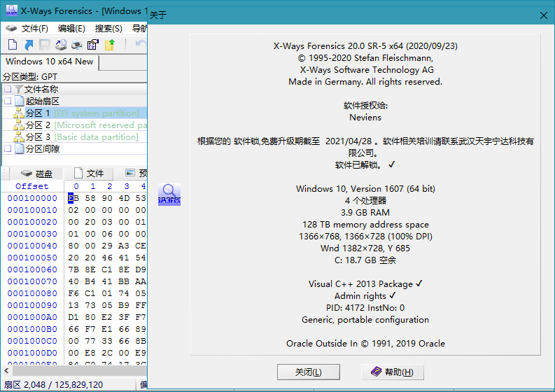Click the Open disk toolbar icon
555x392 pixels.
pos(60,45)
